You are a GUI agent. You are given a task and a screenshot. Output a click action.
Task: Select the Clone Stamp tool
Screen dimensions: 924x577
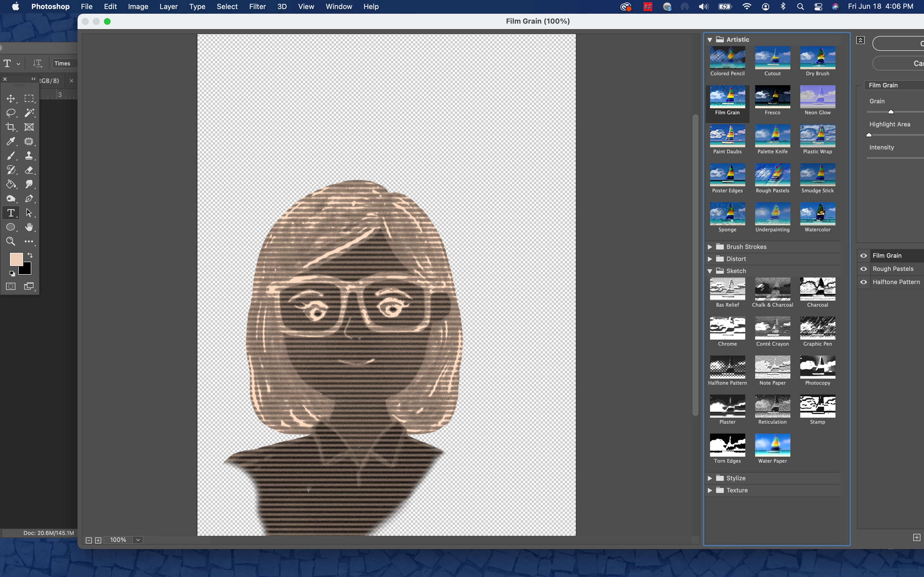(x=29, y=156)
